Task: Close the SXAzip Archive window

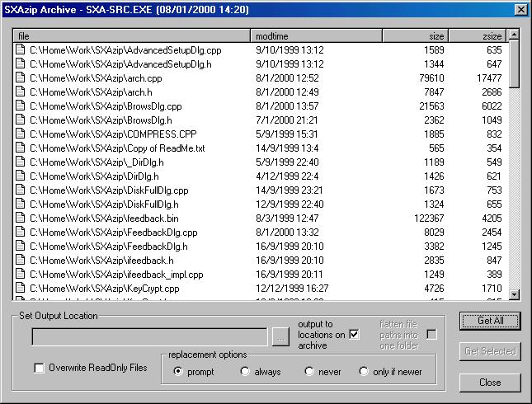Action: click(x=520, y=10)
